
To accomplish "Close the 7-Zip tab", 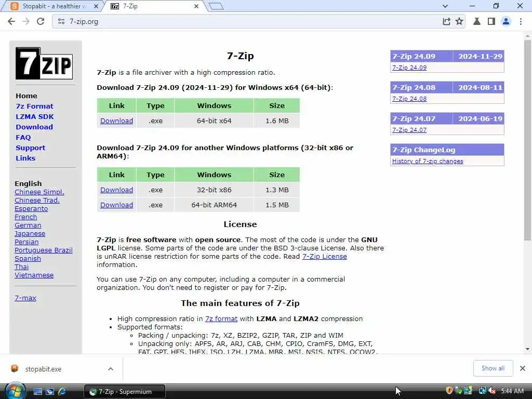I will pos(196,6).
